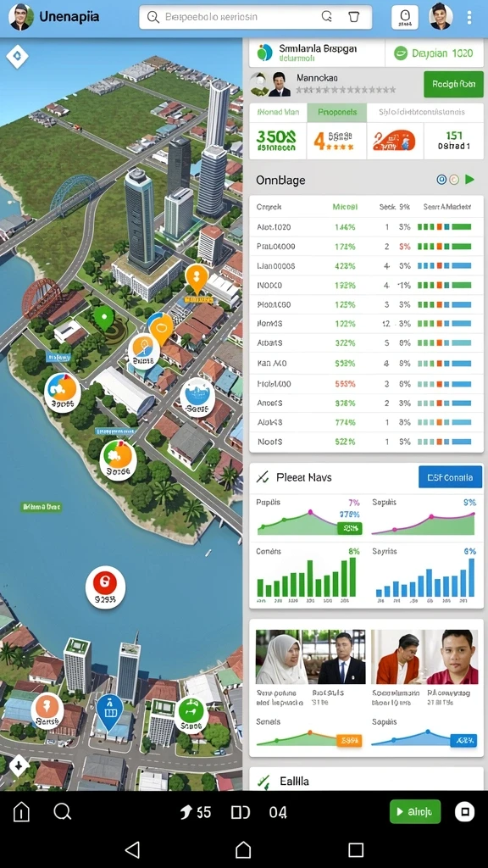Tap the search icon in the bottom toolbar
488x868 pixels.
(63, 812)
